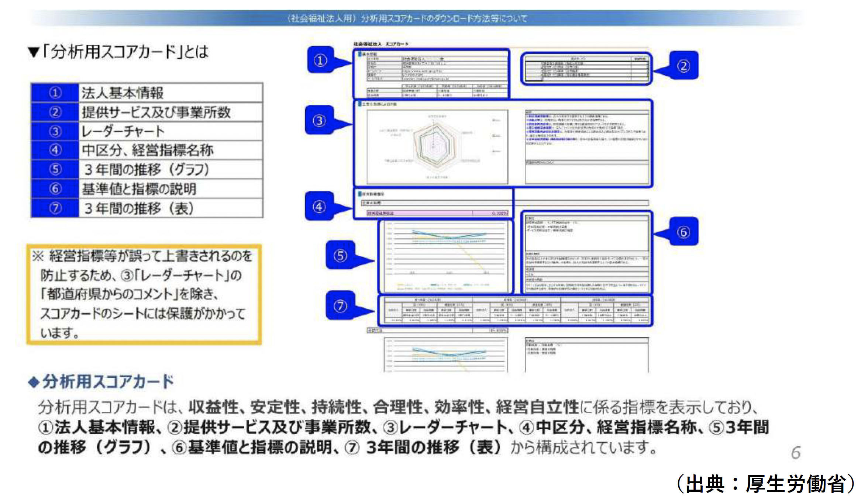Click the blue diamond before 分析用スコアカード heading
Viewport: 868px width, 498px height.
click(34, 382)
